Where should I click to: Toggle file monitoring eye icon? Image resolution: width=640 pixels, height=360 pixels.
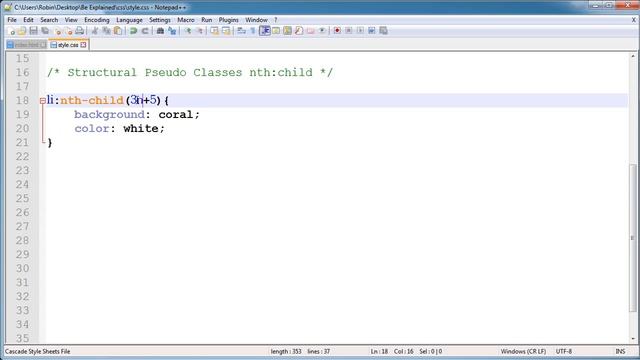[322, 31]
